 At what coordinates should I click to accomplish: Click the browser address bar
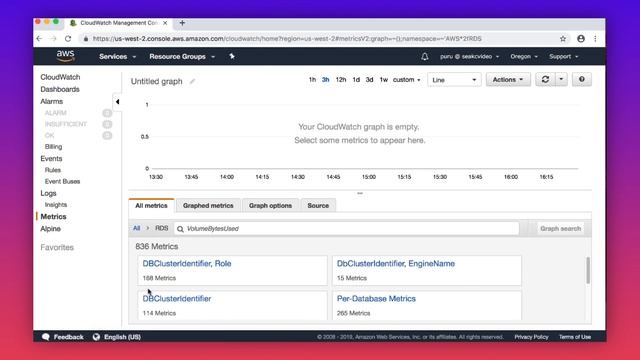point(318,39)
